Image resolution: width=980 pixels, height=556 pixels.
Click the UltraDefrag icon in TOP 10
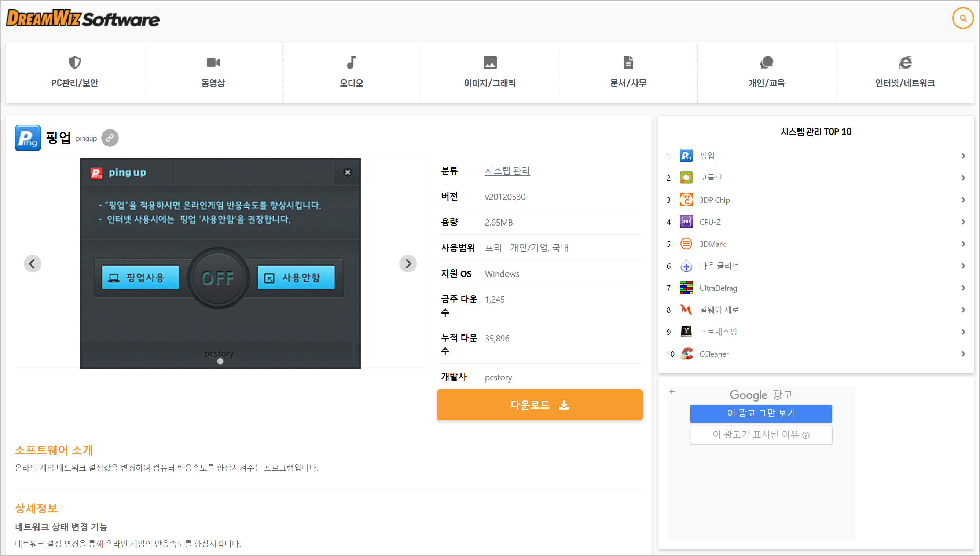click(686, 288)
